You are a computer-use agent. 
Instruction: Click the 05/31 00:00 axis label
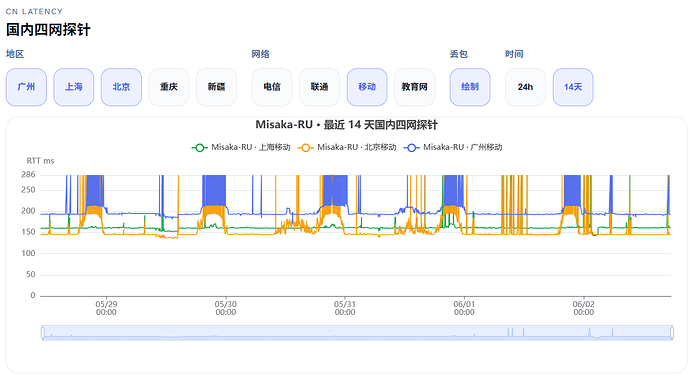coord(345,308)
